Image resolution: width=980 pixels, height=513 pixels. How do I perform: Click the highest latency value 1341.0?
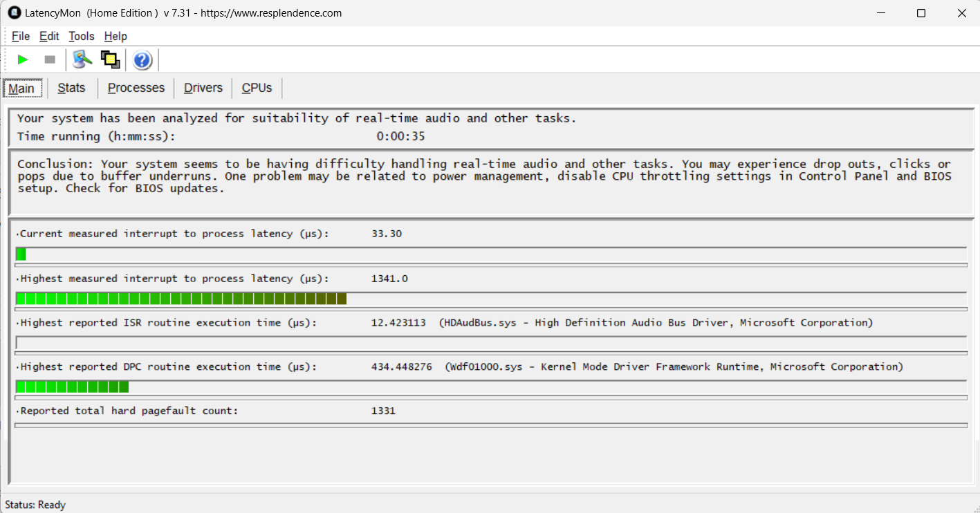389,279
